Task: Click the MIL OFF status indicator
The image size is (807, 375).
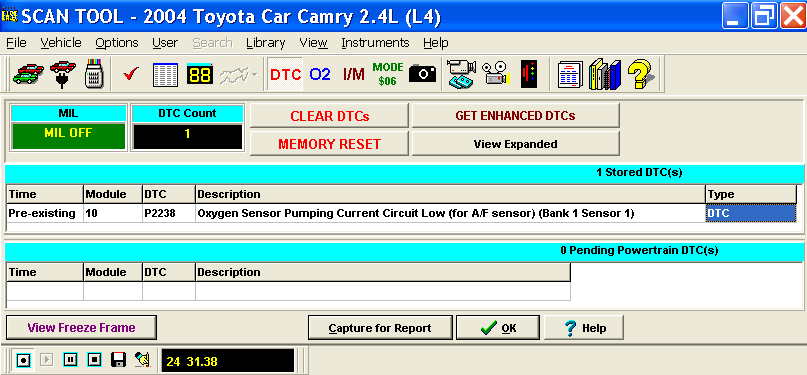Action: [x=68, y=136]
